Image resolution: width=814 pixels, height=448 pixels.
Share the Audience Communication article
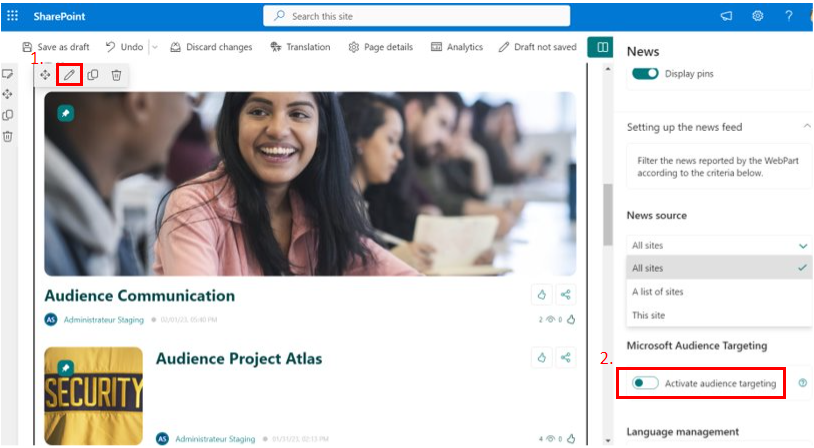pyautogui.click(x=565, y=295)
